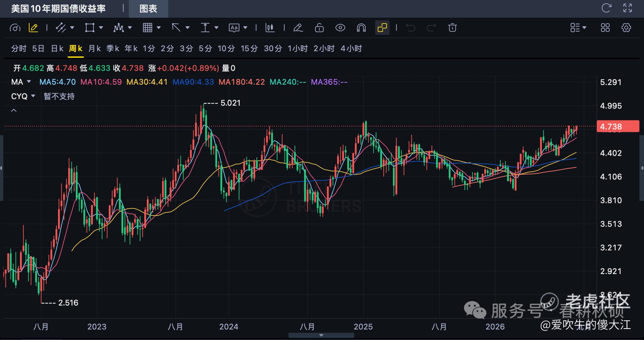
Task: Select the range measure tool
Action: click(x=205, y=28)
